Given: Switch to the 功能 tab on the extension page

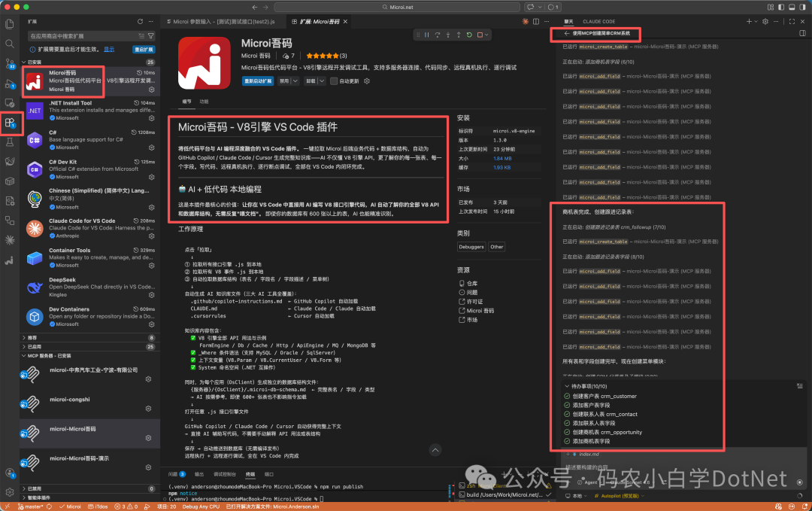Looking at the screenshot, I should point(204,102).
